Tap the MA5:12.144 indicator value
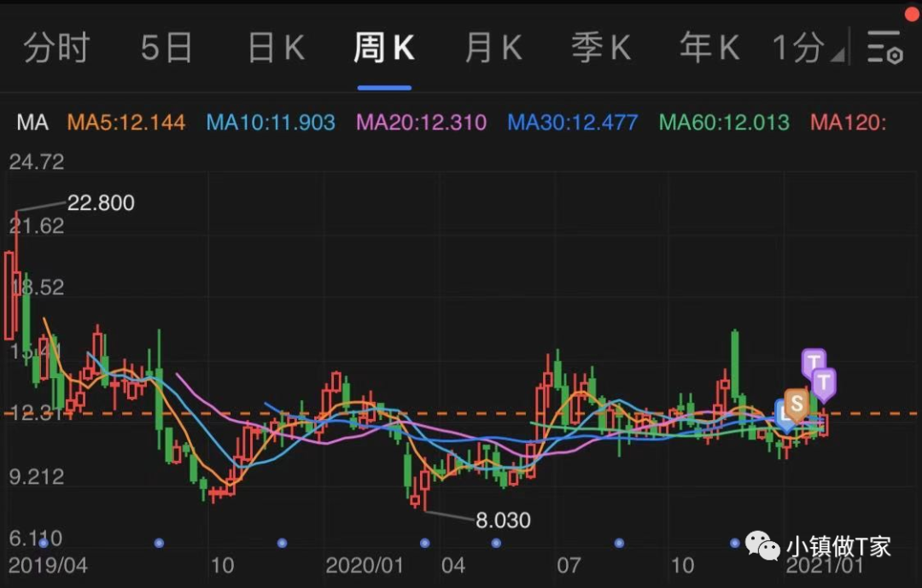This screenshot has width=922, height=588. [x=126, y=122]
